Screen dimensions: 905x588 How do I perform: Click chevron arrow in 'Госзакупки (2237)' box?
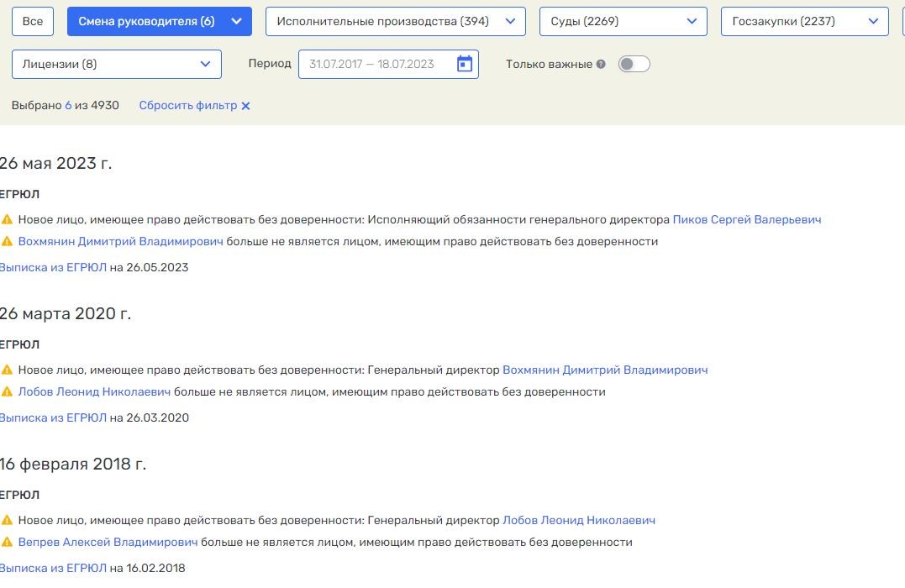pos(873,21)
